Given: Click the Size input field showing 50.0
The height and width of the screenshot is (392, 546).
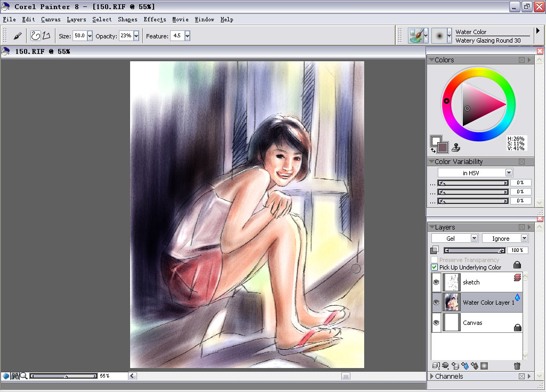Looking at the screenshot, I should (80, 36).
